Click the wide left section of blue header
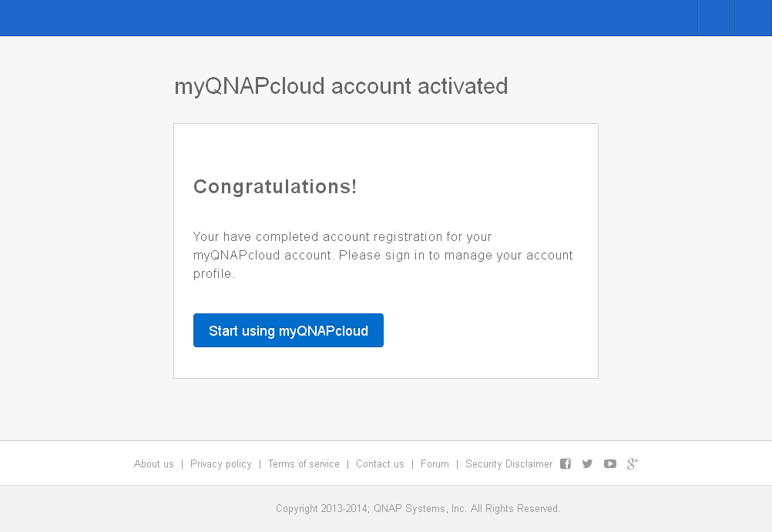 [347, 18]
